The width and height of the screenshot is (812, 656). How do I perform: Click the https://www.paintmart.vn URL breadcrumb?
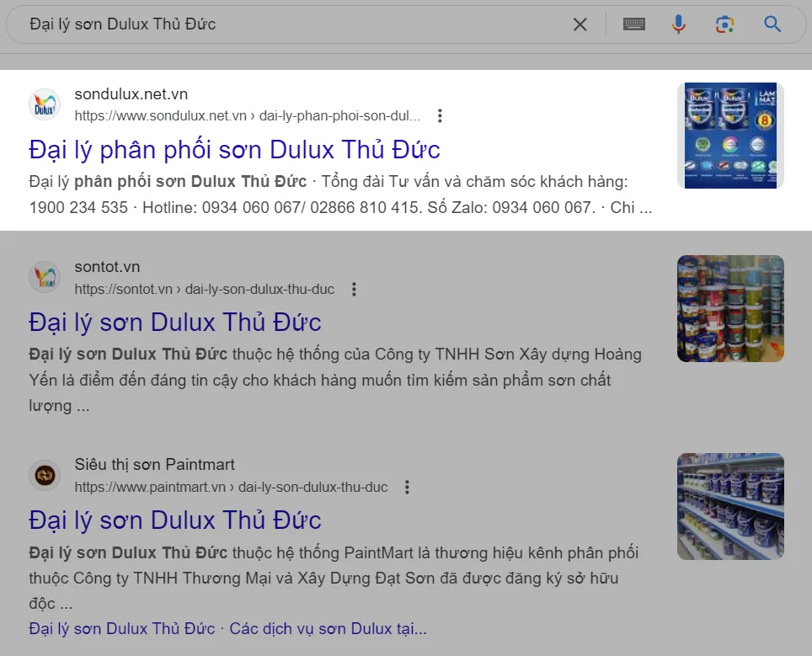pos(231,487)
